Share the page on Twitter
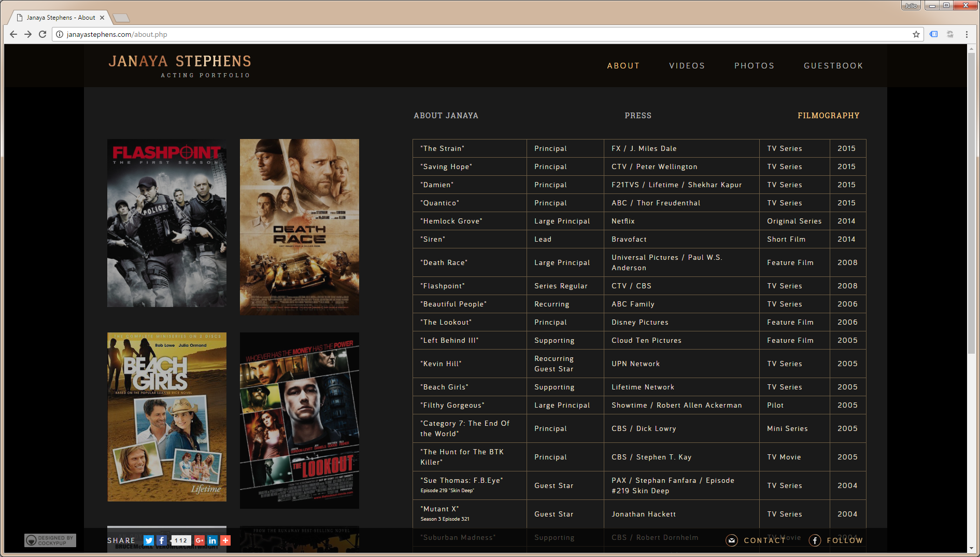 pyautogui.click(x=149, y=540)
